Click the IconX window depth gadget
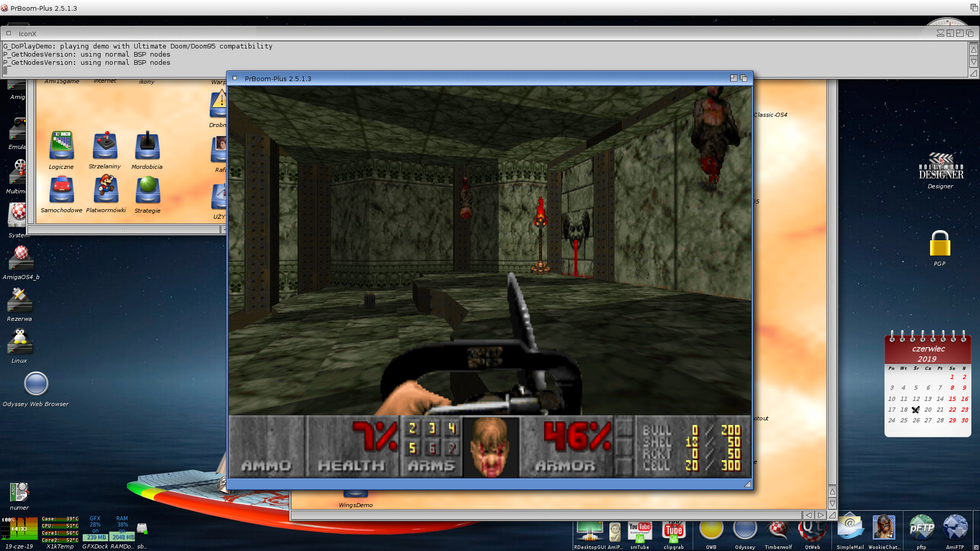980x551 pixels. pyautogui.click(x=969, y=33)
